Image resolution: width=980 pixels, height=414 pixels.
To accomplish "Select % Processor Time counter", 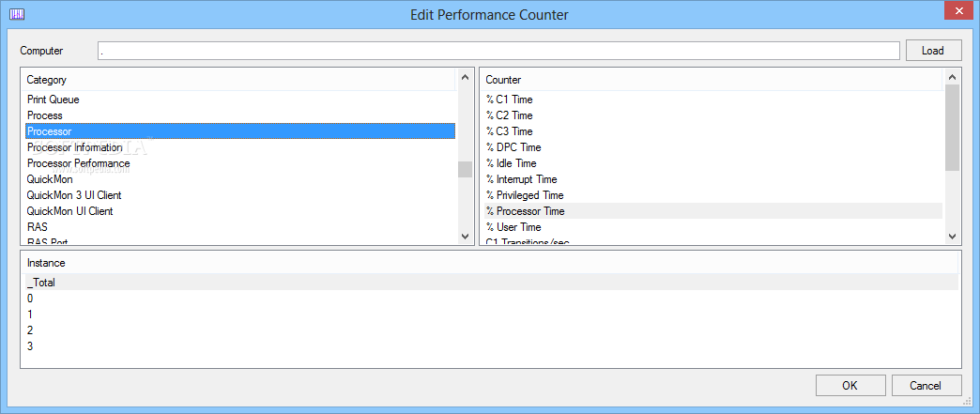I will coord(713,211).
